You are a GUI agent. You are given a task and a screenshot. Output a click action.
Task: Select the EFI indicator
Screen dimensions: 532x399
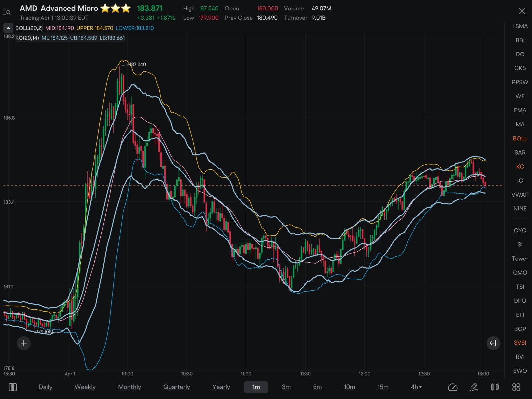click(x=520, y=315)
